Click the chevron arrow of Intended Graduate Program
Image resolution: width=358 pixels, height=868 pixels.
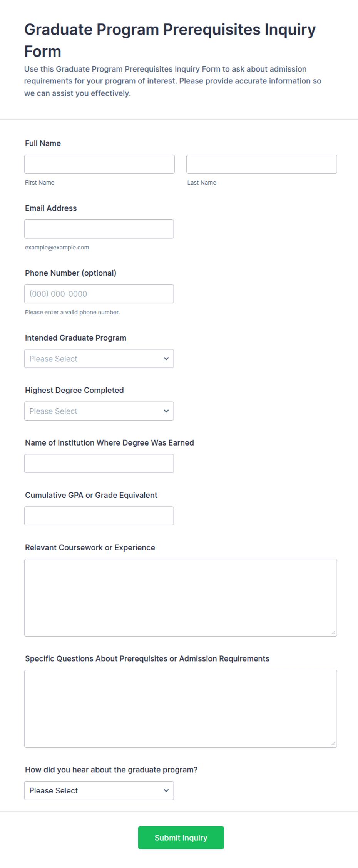click(x=166, y=359)
